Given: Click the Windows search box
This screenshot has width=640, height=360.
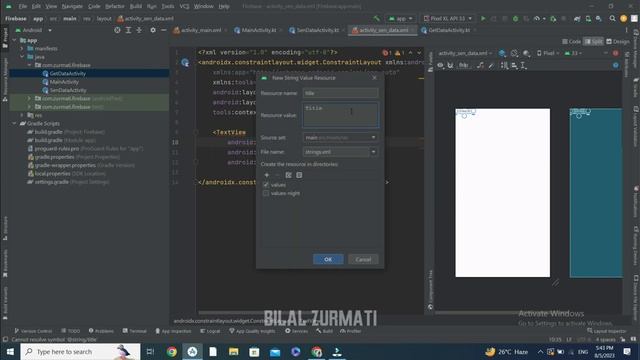Looking at the screenshot, I should [80, 351].
